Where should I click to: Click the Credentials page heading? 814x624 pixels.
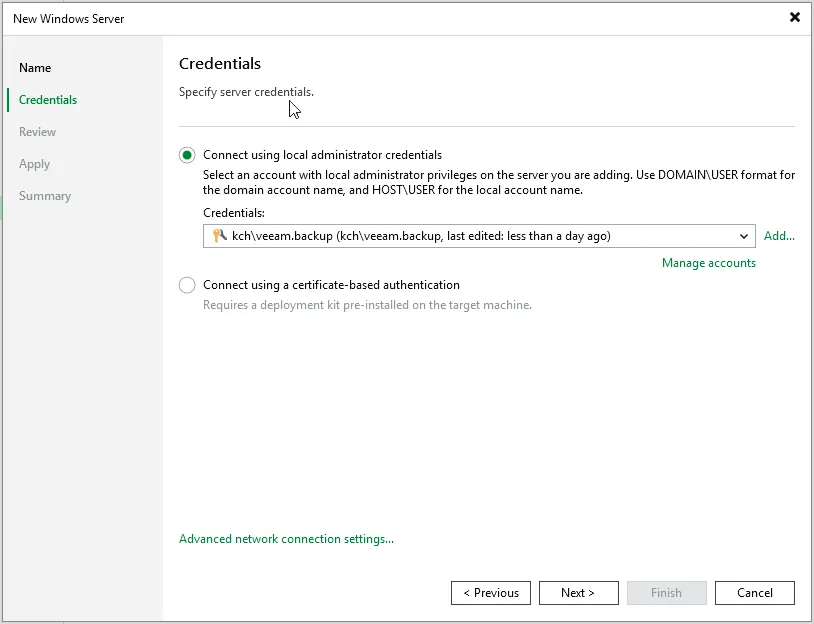point(220,64)
